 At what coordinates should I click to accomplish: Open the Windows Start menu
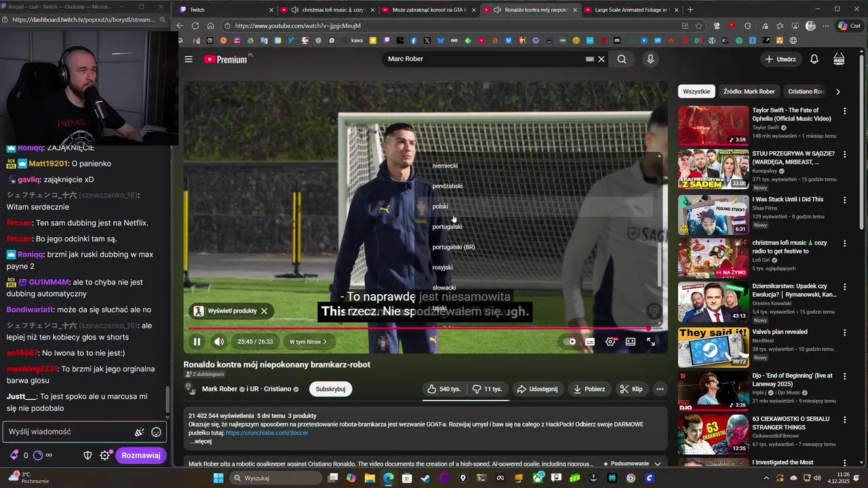tap(218, 478)
